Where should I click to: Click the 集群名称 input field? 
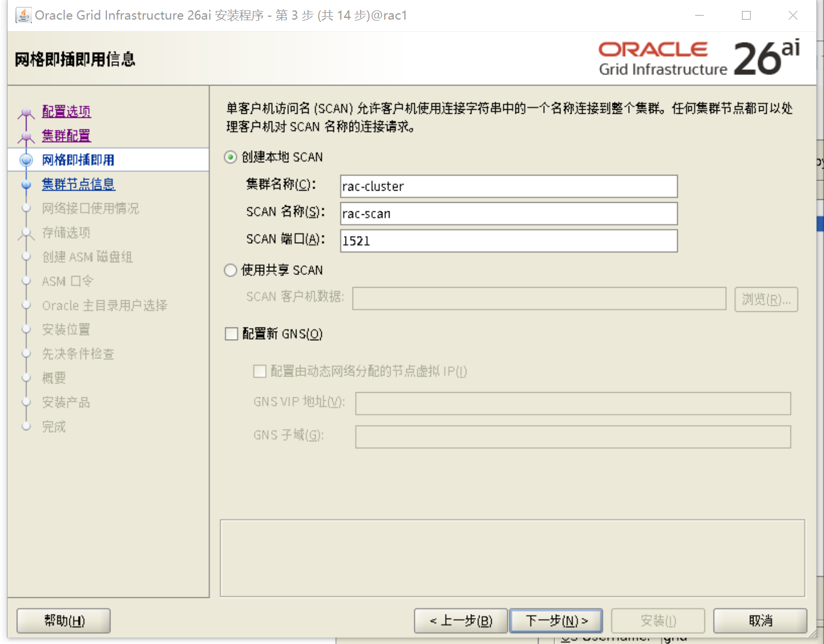tap(508, 187)
